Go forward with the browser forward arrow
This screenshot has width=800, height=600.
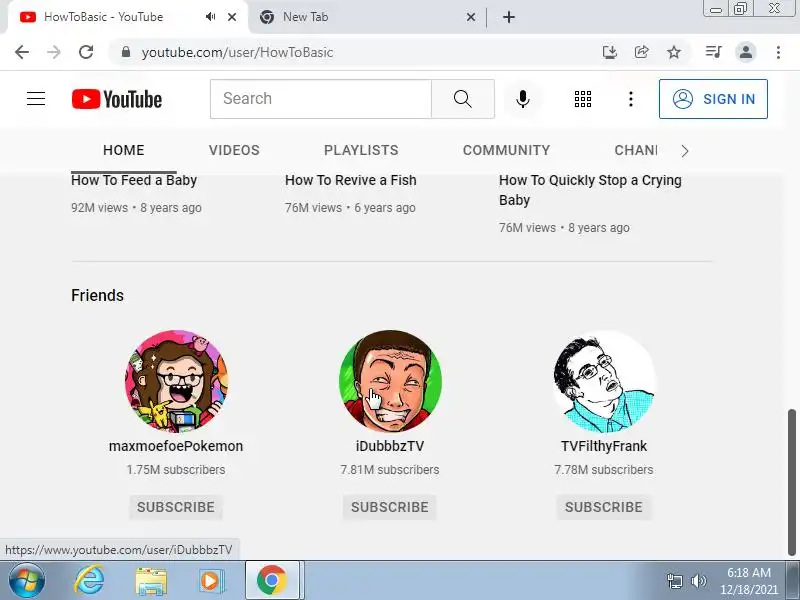(x=54, y=52)
